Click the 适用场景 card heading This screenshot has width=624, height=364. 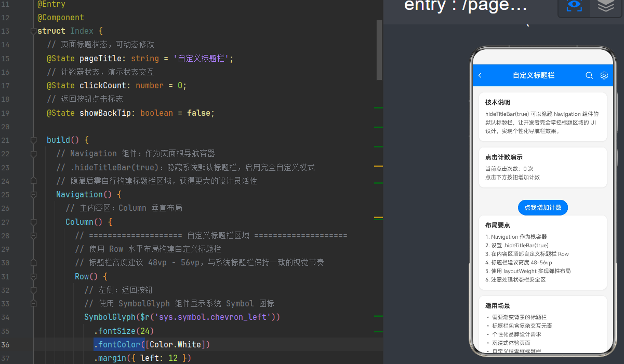tap(498, 305)
